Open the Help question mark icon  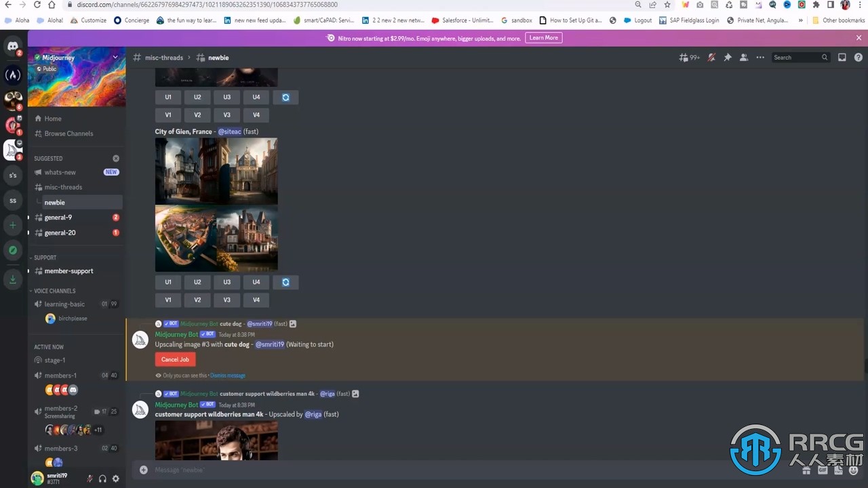[x=858, y=58]
